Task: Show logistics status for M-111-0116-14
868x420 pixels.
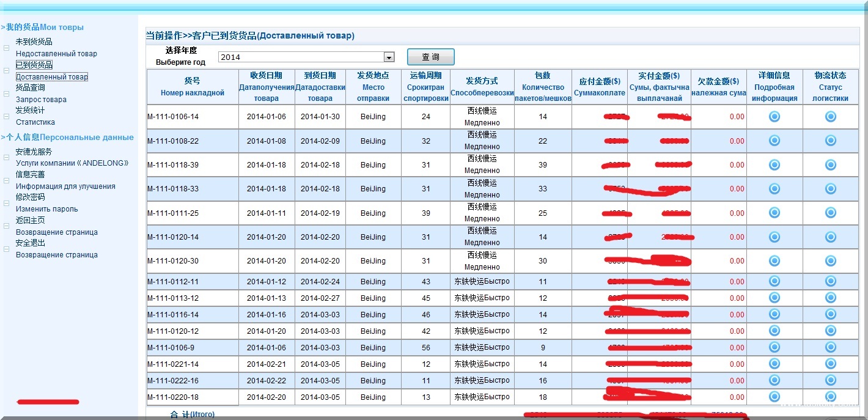Action: pyautogui.click(x=830, y=314)
